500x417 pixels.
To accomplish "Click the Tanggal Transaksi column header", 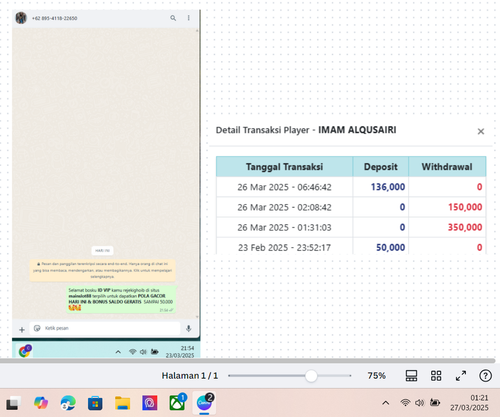I will pyautogui.click(x=284, y=167).
